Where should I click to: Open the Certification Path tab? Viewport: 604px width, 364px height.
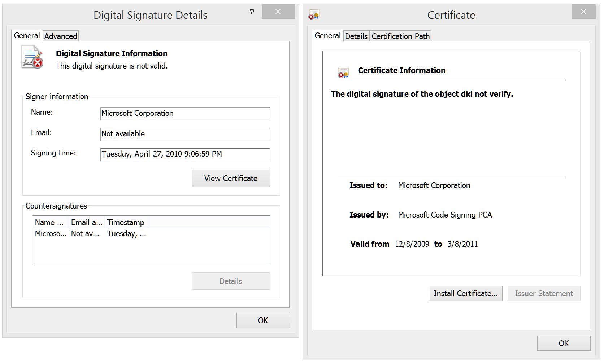400,36
